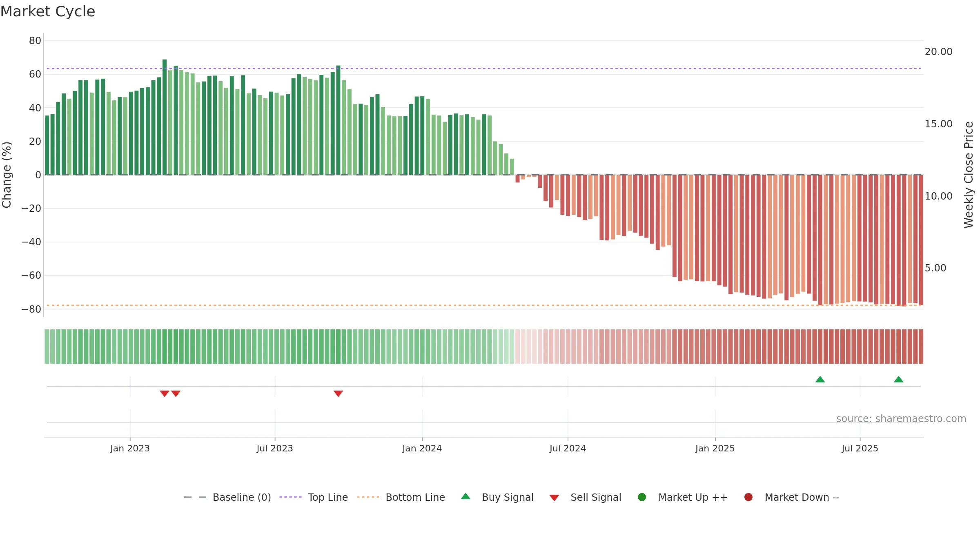Click the tallest green bar near 70 percent
Image resolution: width=980 pixels, height=551 pixels.
point(165,117)
